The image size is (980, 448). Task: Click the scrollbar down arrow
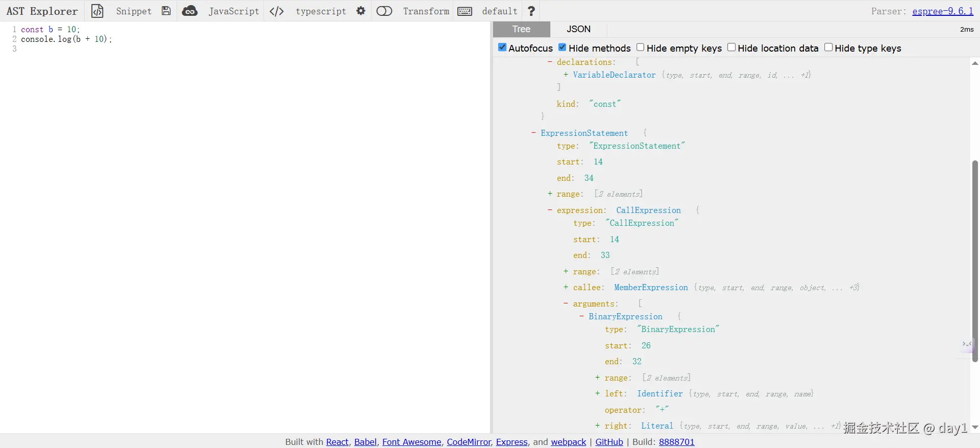pos(975,427)
